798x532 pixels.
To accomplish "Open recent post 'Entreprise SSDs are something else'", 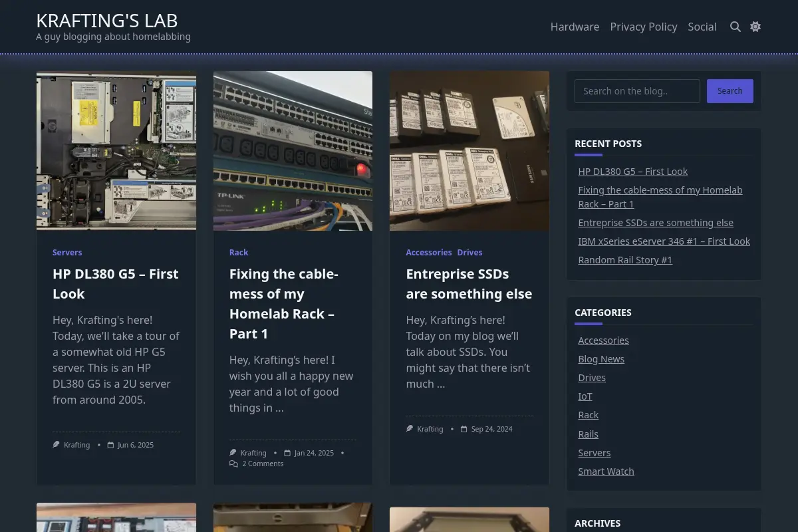I will (656, 223).
